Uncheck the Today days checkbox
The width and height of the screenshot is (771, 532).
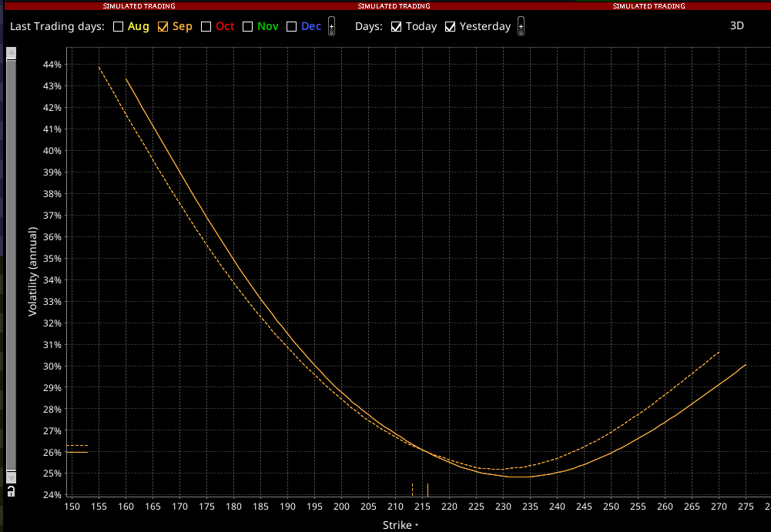[x=397, y=26]
